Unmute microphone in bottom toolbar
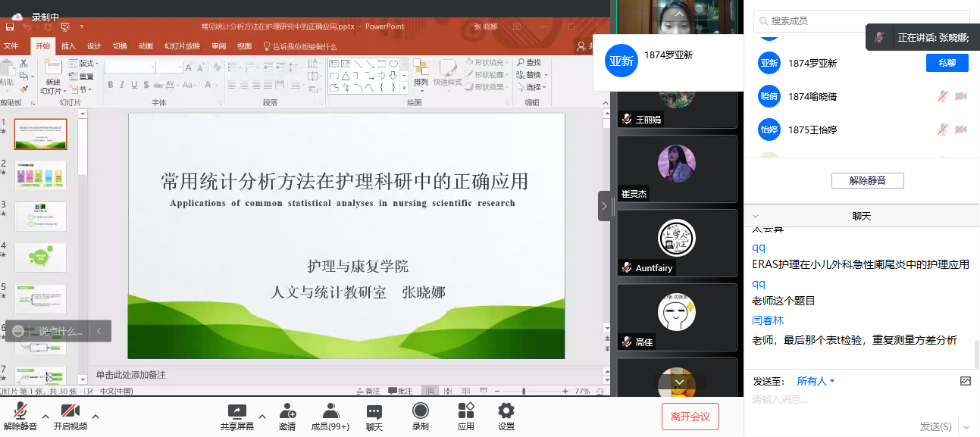The width and height of the screenshot is (980, 437). (x=20, y=411)
